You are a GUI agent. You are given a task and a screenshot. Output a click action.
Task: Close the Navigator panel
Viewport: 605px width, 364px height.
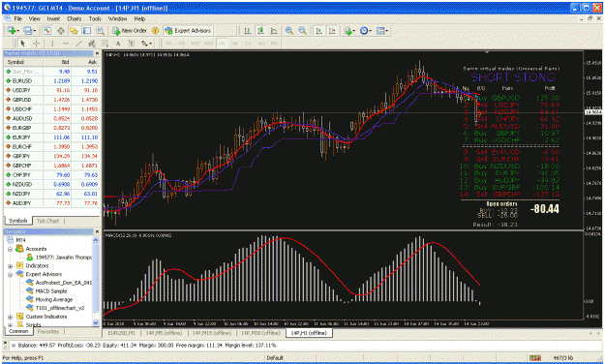97,231
